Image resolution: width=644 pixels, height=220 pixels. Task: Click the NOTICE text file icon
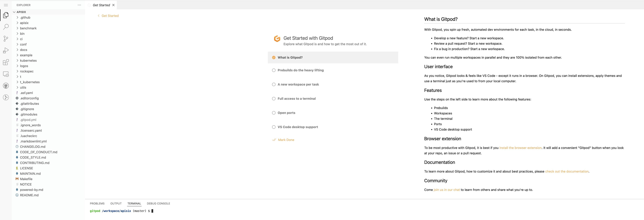point(17,185)
